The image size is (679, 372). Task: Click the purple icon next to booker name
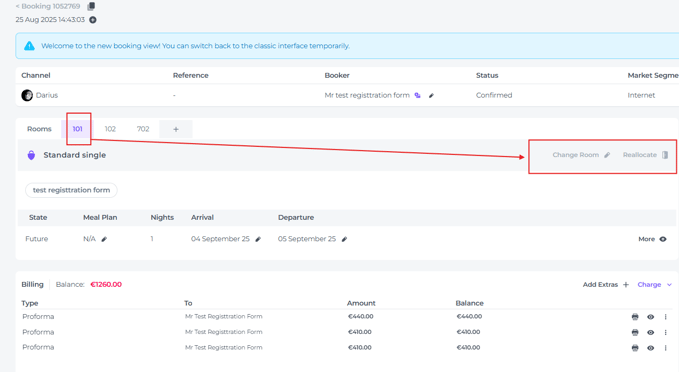click(417, 95)
